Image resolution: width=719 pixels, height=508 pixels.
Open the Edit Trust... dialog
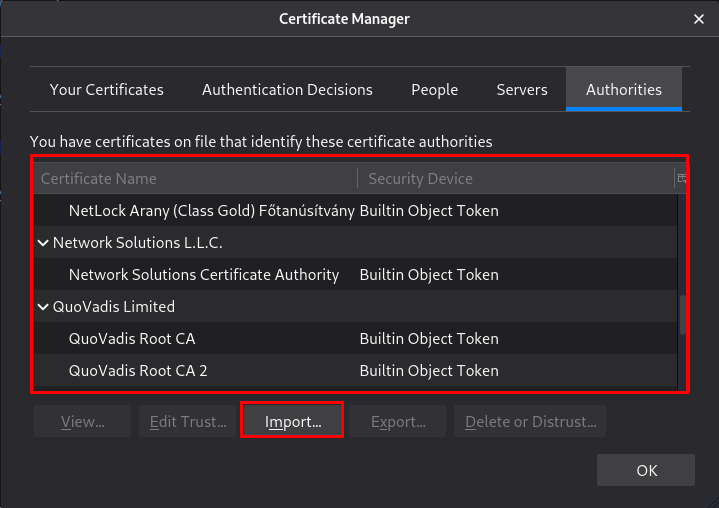coord(188,421)
